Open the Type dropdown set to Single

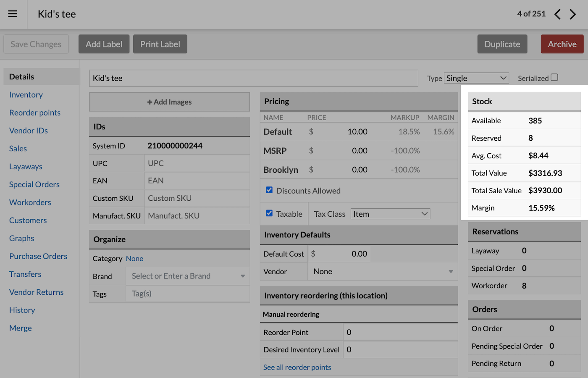[x=476, y=78]
